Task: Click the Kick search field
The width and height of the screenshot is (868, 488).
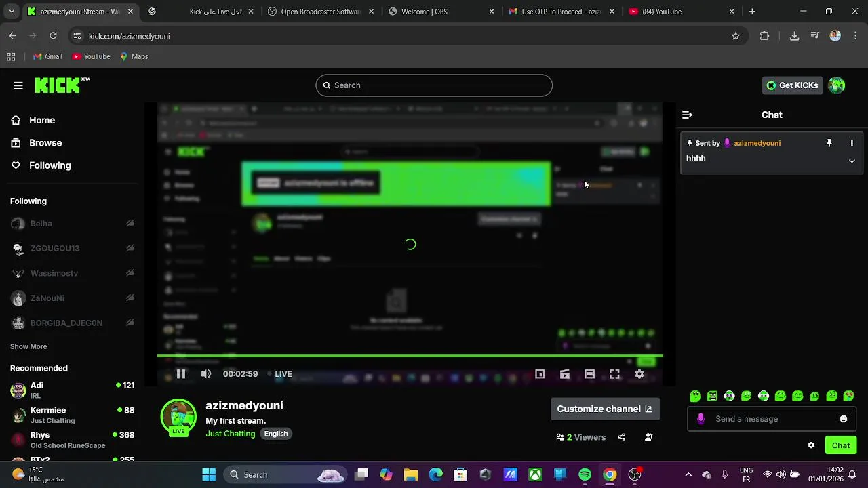Action: click(x=434, y=85)
